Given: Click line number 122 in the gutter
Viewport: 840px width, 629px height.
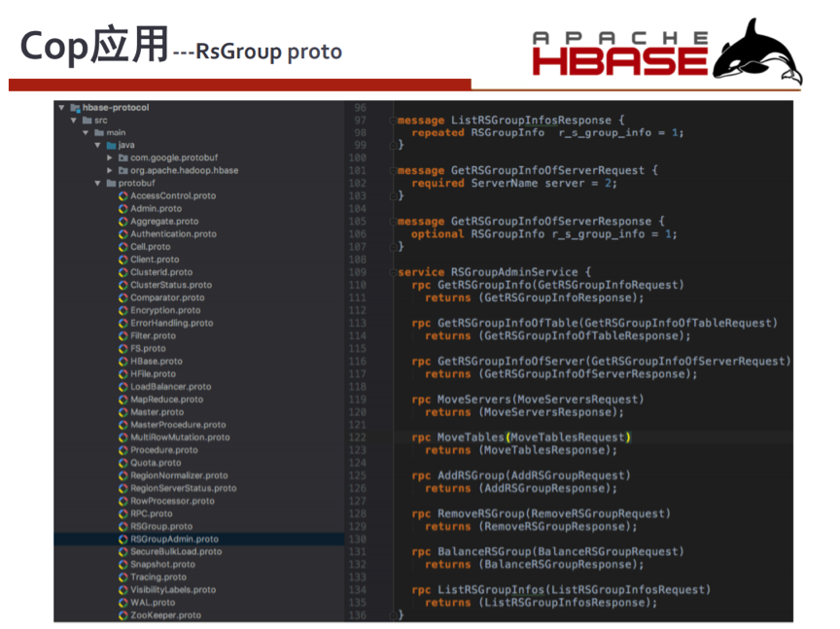Looking at the screenshot, I should pos(357,437).
